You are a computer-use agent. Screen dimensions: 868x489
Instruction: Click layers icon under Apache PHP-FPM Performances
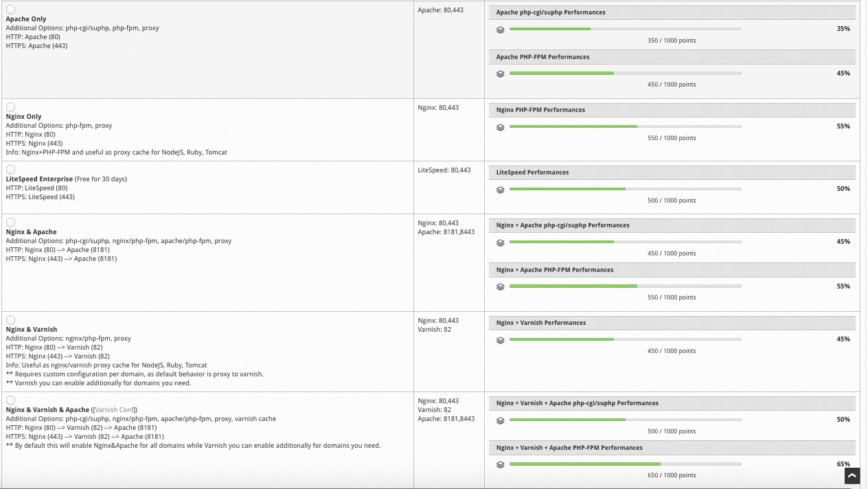click(501, 73)
